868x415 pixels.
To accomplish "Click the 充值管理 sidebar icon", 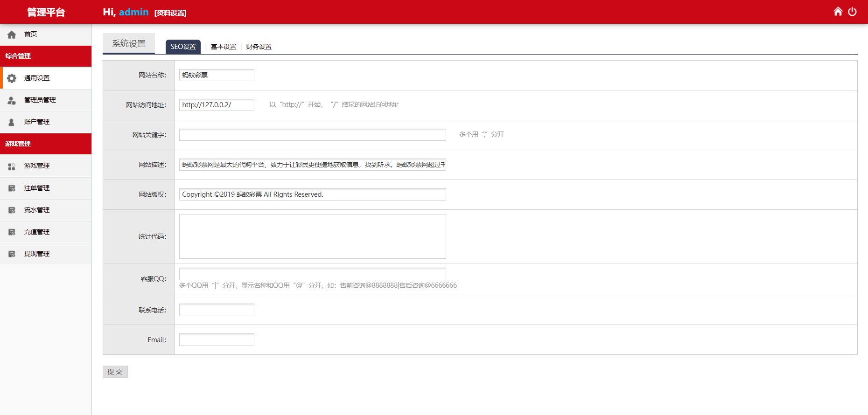I will pos(12,232).
